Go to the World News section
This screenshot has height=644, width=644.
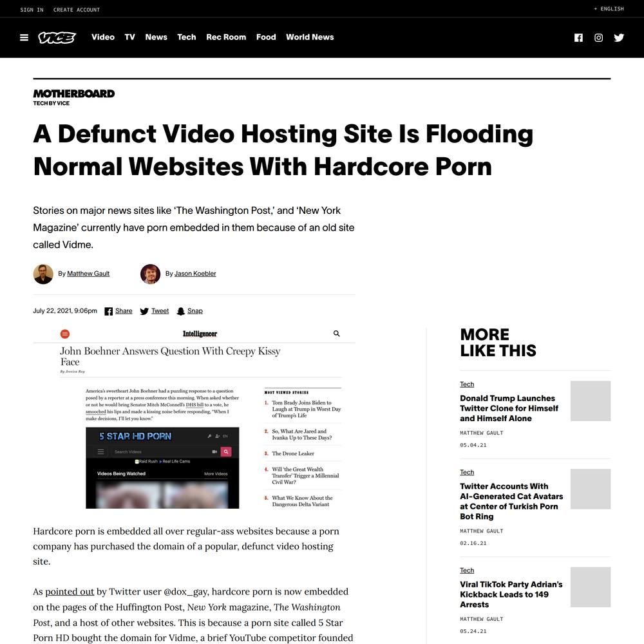(x=310, y=37)
